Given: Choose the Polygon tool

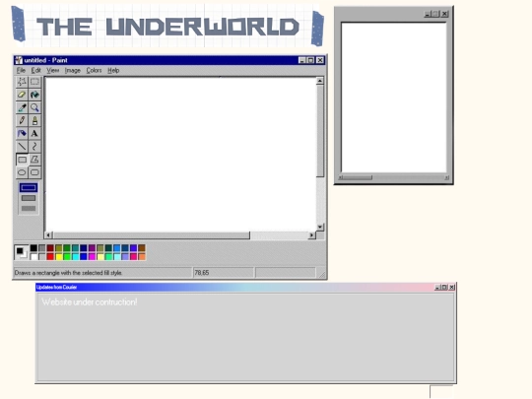Looking at the screenshot, I should pyautogui.click(x=34, y=160).
